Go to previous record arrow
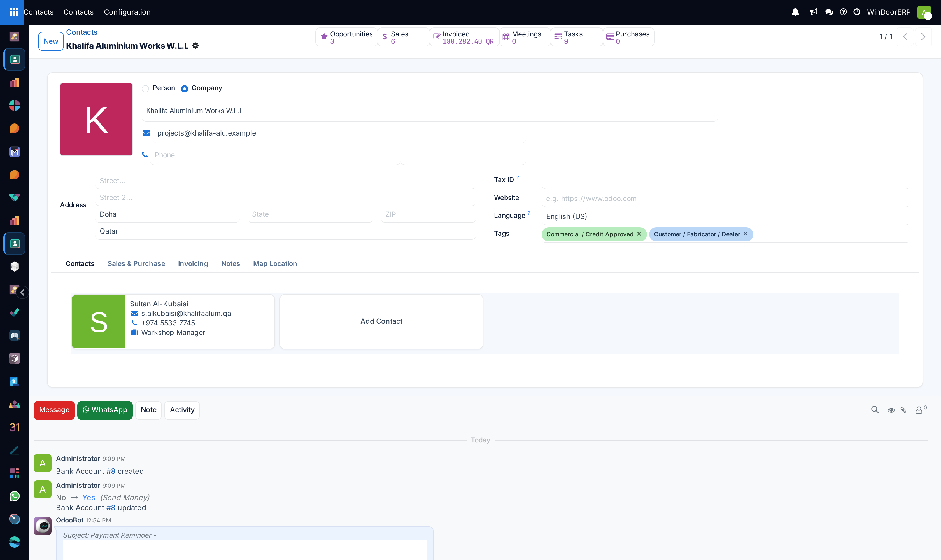The image size is (941, 560). tap(905, 37)
